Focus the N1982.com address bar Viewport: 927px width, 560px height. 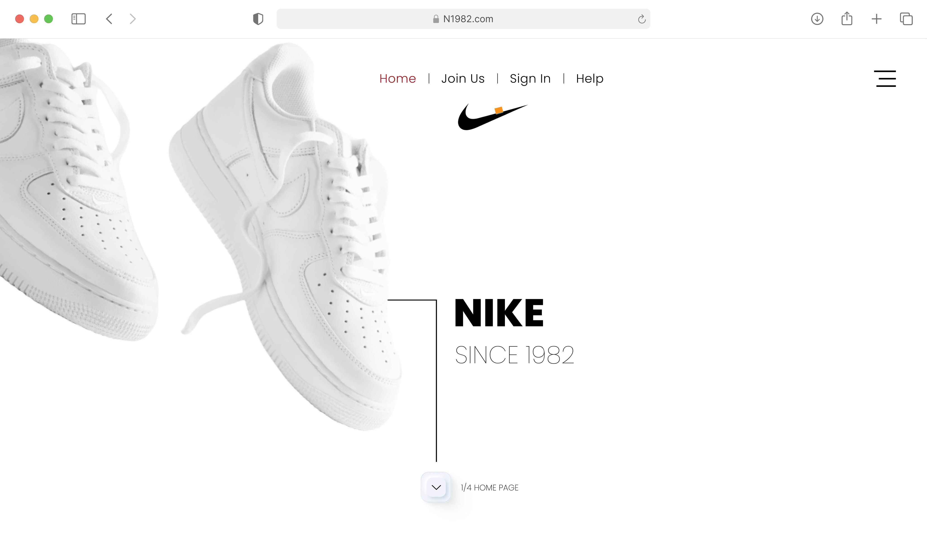pyautogui.click(x=463, y=19)
